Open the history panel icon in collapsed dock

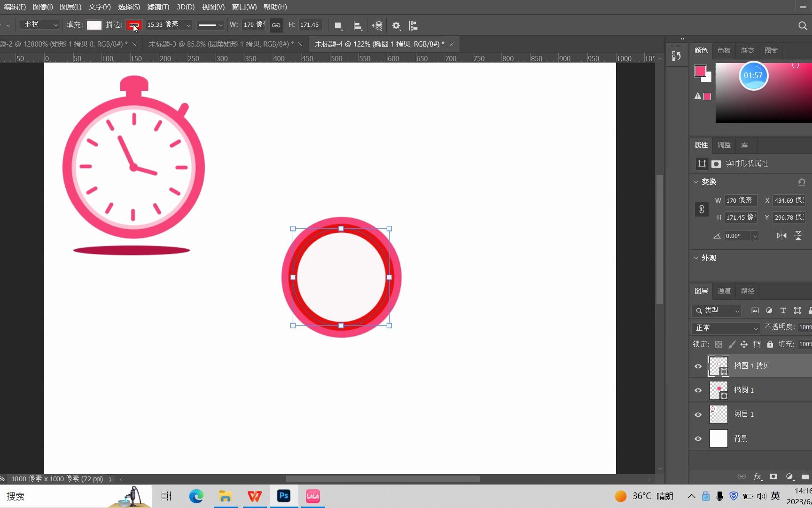[676, 56]
